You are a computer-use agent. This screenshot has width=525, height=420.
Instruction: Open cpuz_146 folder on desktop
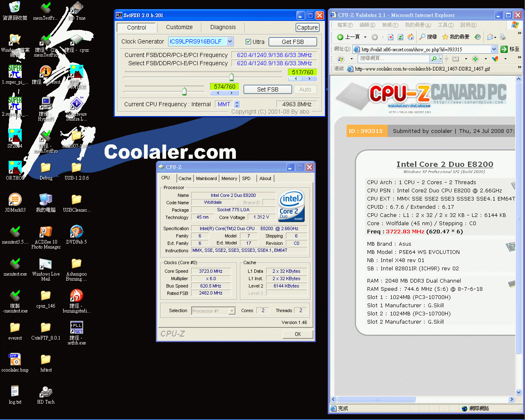46,296
